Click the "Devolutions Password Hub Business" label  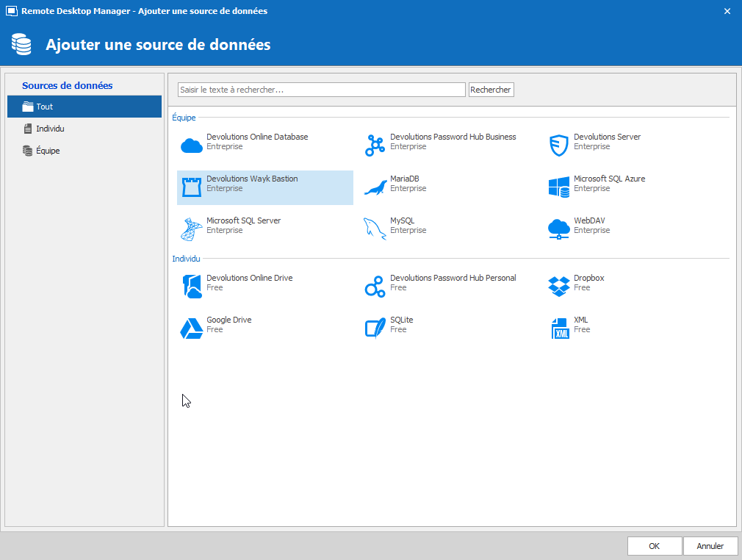click(453, 137)
